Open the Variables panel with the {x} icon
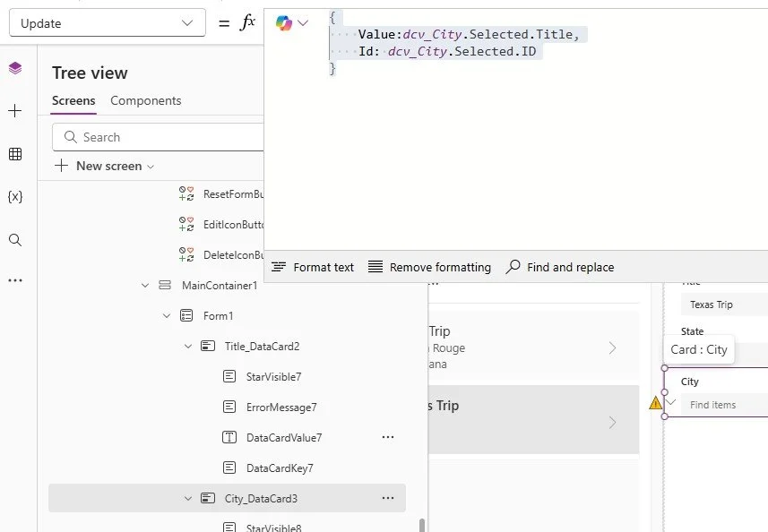 (x=14, y=197)
